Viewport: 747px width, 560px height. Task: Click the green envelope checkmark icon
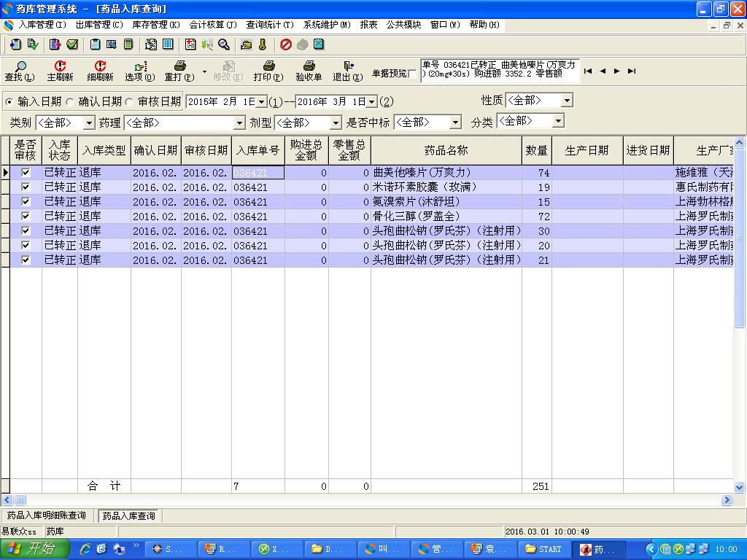tap(72, 44)
